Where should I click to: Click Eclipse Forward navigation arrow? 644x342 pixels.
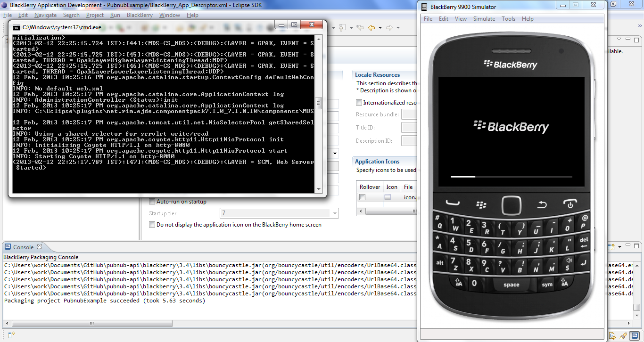[x=389, y=28]
